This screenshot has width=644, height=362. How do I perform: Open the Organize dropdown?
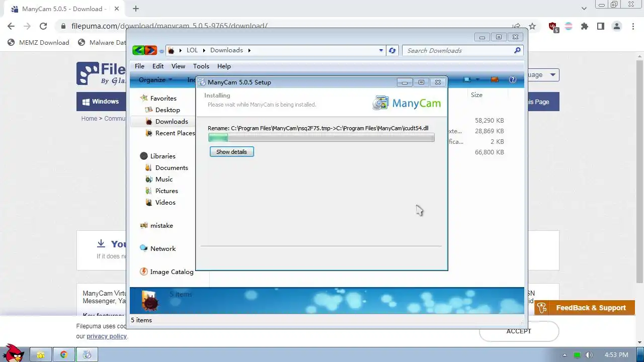click(x=155, y=79)
